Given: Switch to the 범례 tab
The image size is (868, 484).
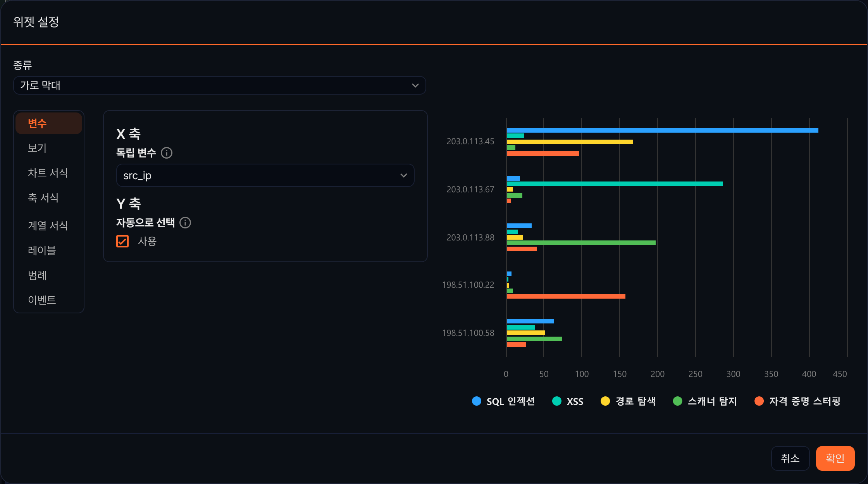Looking at the screenshot, I should [49, 275].
